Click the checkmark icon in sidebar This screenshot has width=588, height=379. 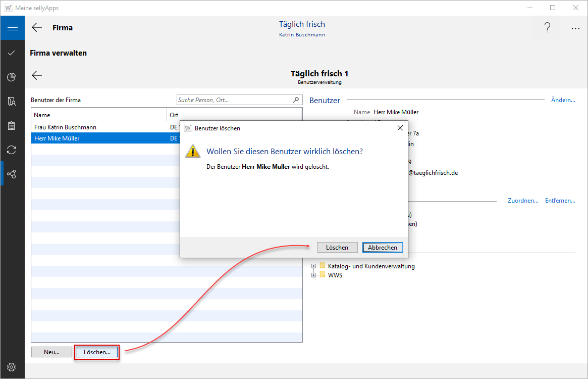12,53
